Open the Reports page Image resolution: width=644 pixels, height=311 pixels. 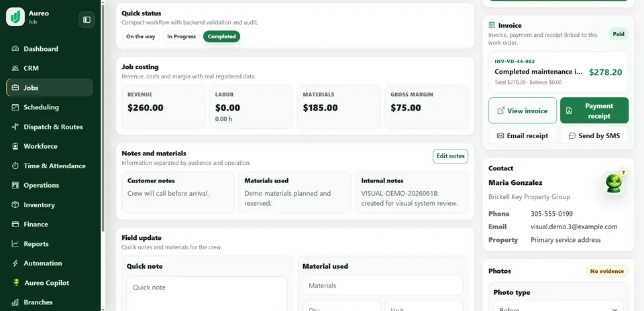click(x=50, y=244)
